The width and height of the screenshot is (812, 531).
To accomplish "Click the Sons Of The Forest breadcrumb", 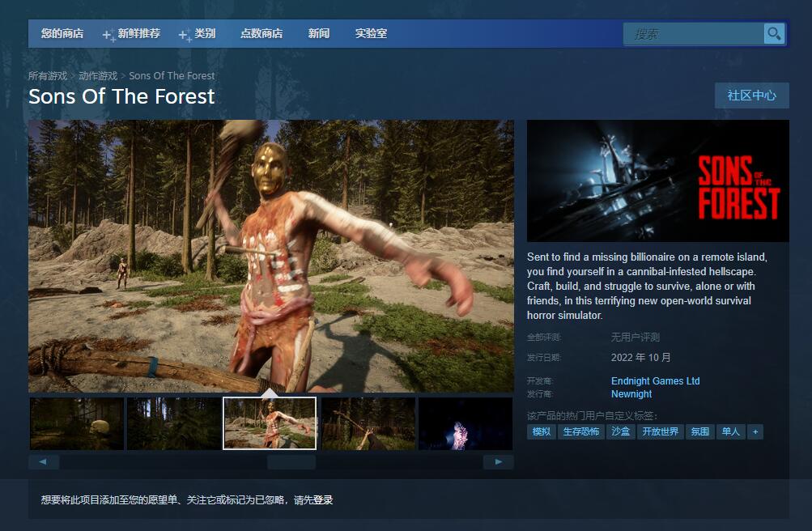I will tap(172, 75).
